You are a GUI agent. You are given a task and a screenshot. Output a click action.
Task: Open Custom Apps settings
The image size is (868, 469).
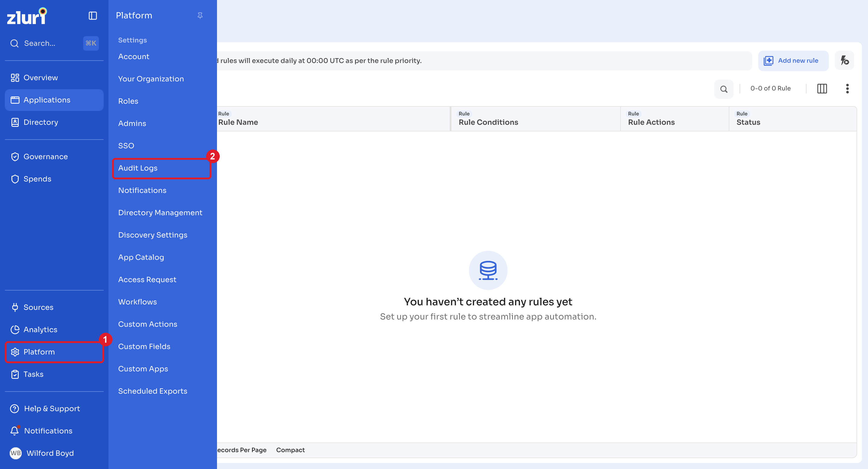(143, 369)
